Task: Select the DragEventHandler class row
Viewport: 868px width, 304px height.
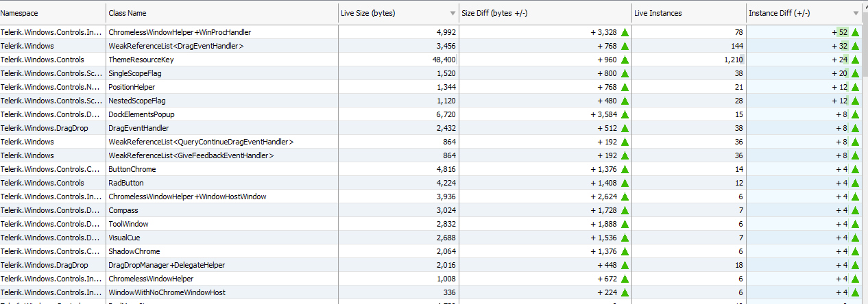Action: (431, 128)
